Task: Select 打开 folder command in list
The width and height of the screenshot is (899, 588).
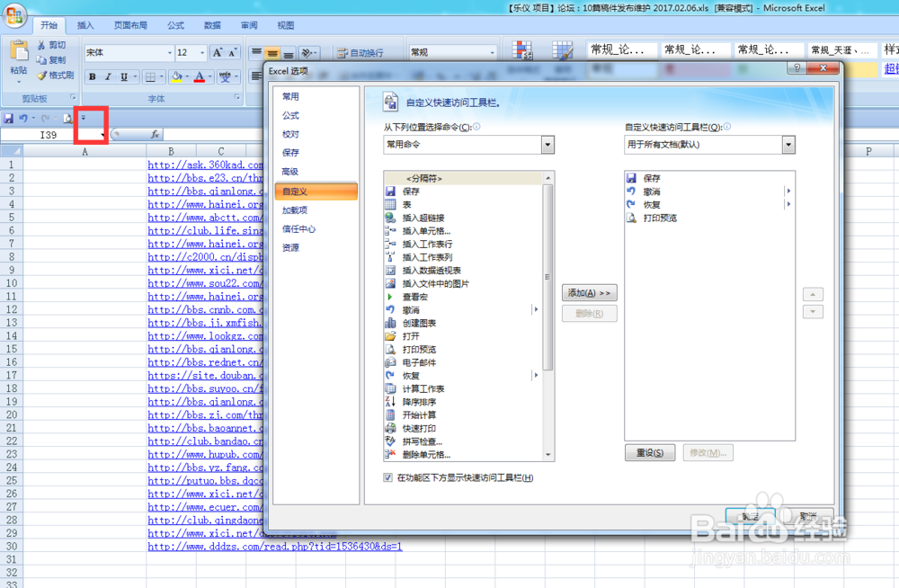Action: click(x=463, y=336)
